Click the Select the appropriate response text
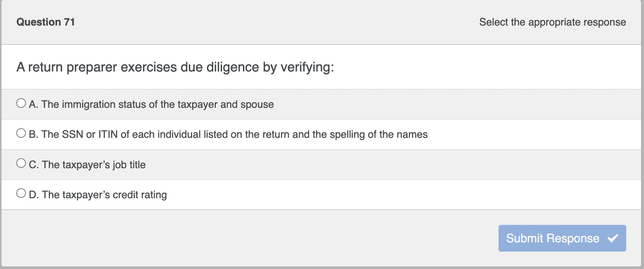The height and width of the screenshot is (269, 644). (x=553, y=22)
